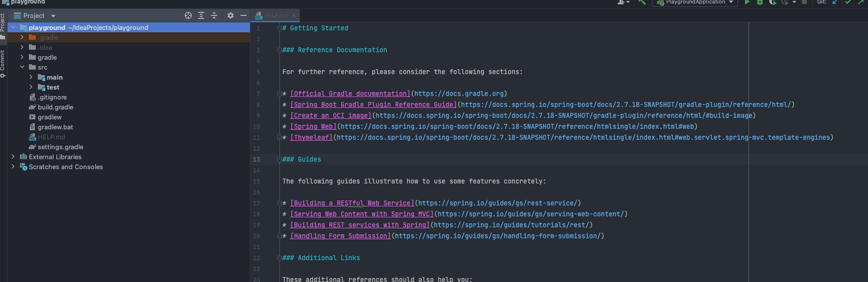Click Create an OCI image link
Screen dimensions: 868x282
coord(331,115)
